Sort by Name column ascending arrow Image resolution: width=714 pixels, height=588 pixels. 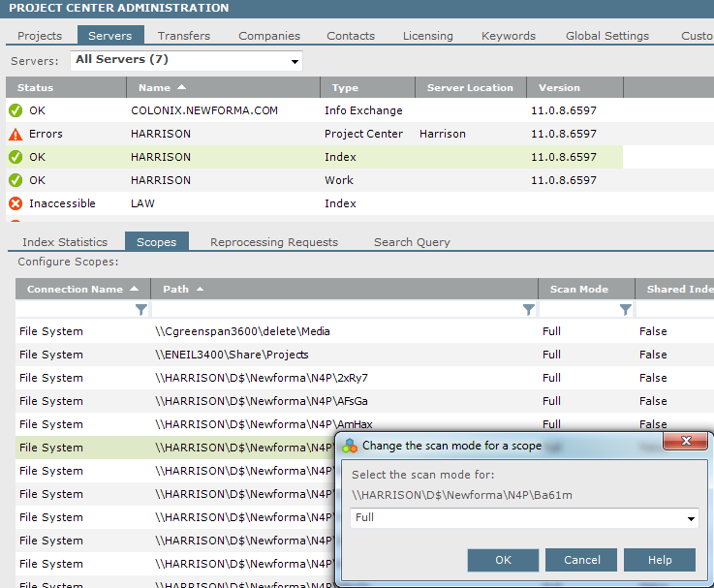click(182, 87)
